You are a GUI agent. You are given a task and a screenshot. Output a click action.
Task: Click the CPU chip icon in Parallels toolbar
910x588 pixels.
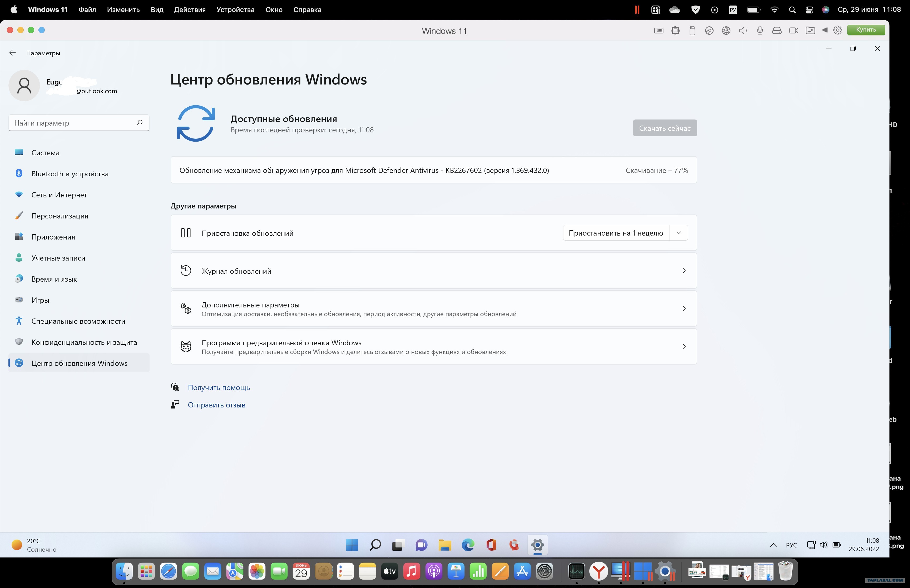pos(676,31)
